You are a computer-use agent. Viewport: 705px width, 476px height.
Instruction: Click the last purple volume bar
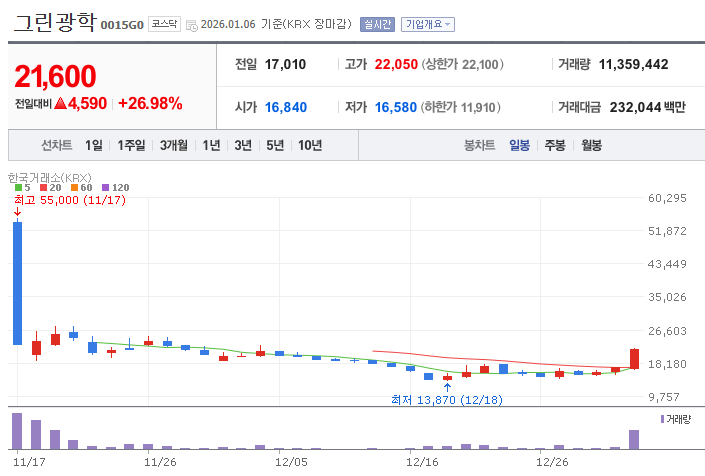pos(634,440)
